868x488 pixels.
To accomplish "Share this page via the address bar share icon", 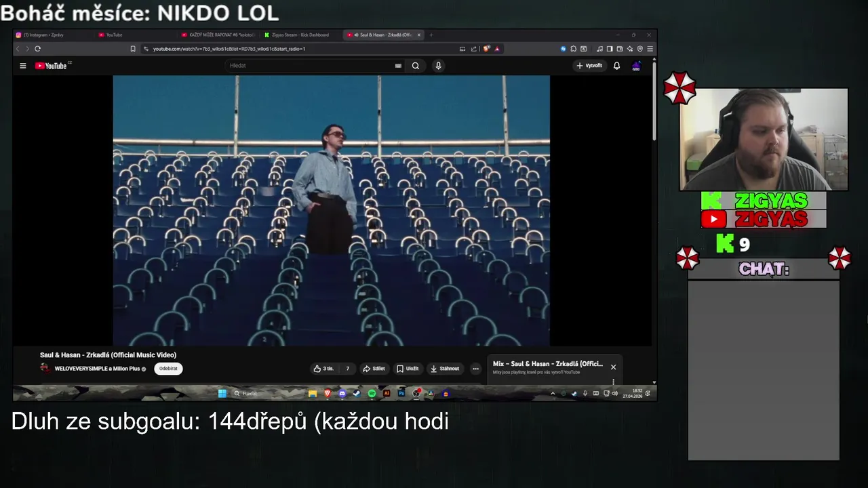I will [x=473, y=49].
